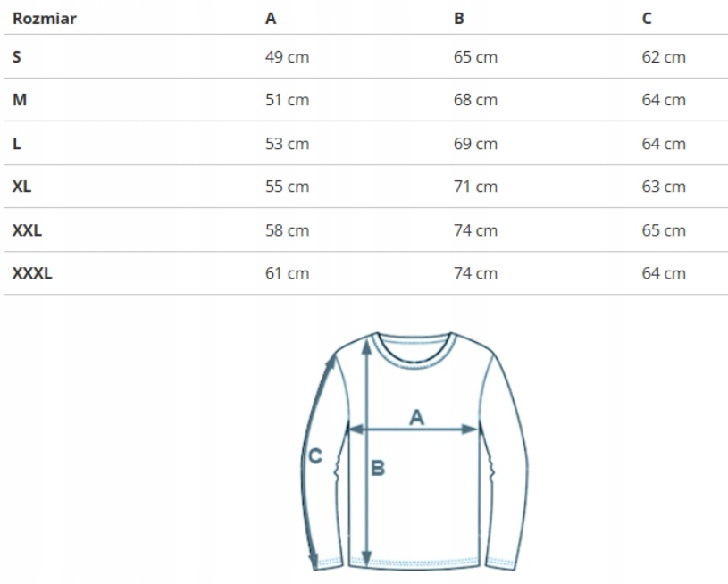Click the 58 cm value for size XXL
Image resolution: width=728 pixels, height=584 pixels.
(x=287, y=230)
